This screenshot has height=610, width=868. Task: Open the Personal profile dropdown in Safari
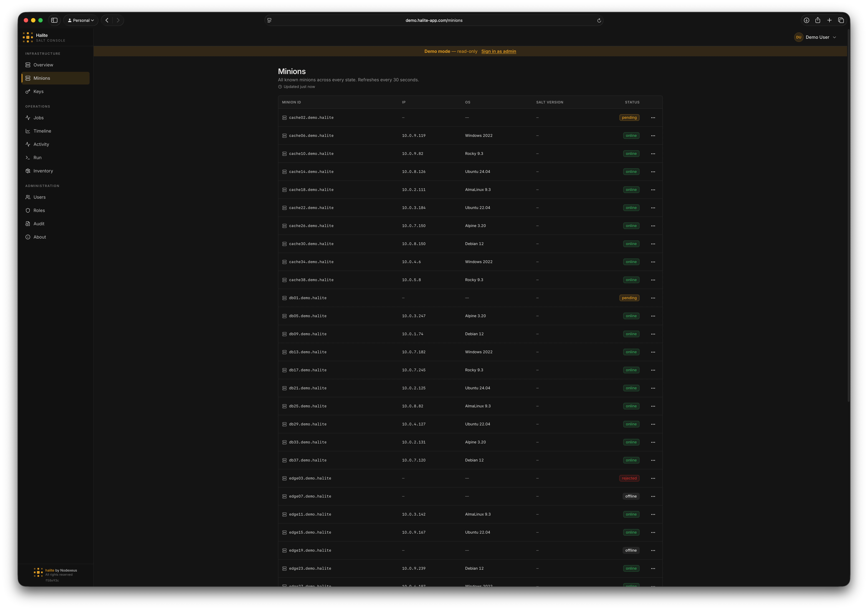tap(81, 20)
